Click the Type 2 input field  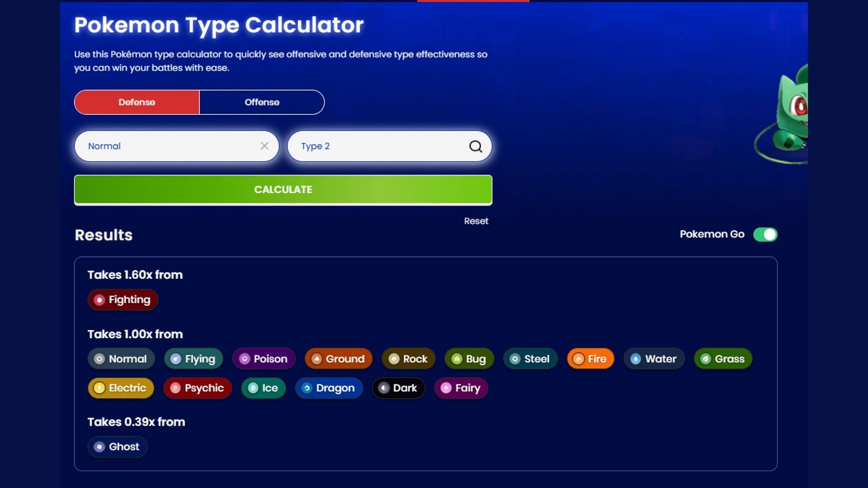coord(389,146)
